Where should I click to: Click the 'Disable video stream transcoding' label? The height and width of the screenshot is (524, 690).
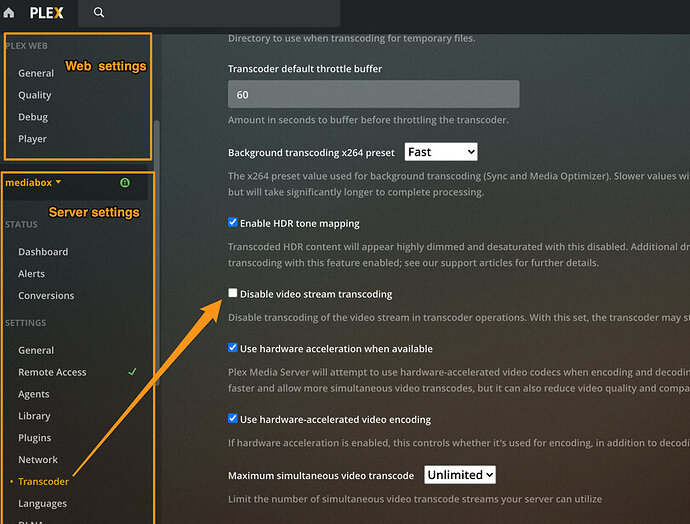click(316, 294)
